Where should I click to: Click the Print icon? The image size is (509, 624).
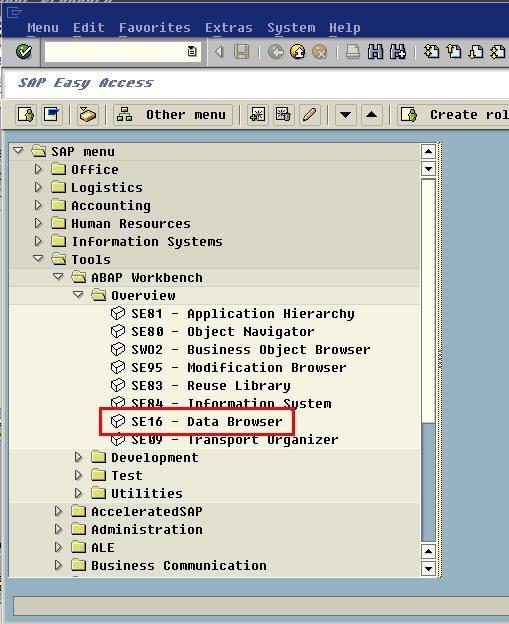(353, 52)
